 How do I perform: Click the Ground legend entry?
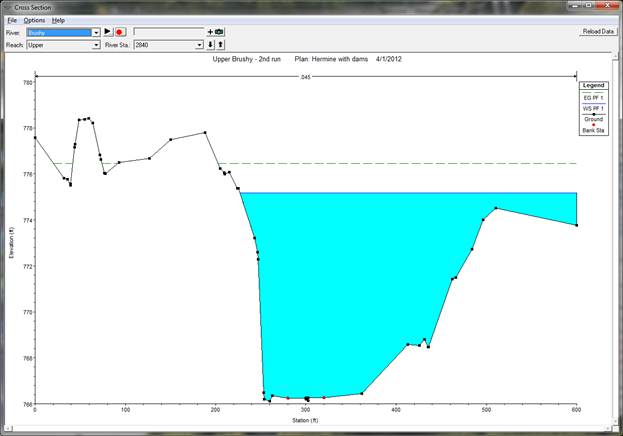click(x=594, y=118)
